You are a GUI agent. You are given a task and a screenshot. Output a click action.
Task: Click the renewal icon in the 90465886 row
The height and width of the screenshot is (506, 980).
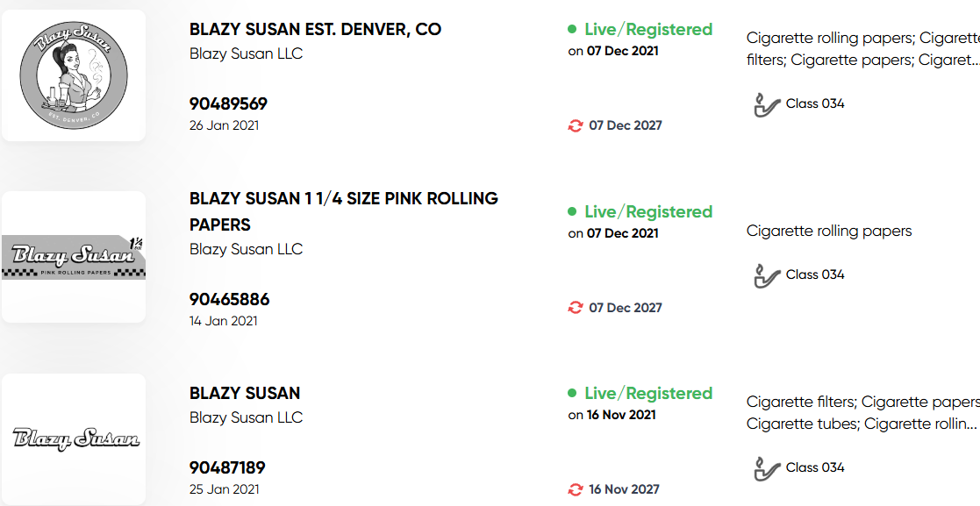tap(575, 307)
